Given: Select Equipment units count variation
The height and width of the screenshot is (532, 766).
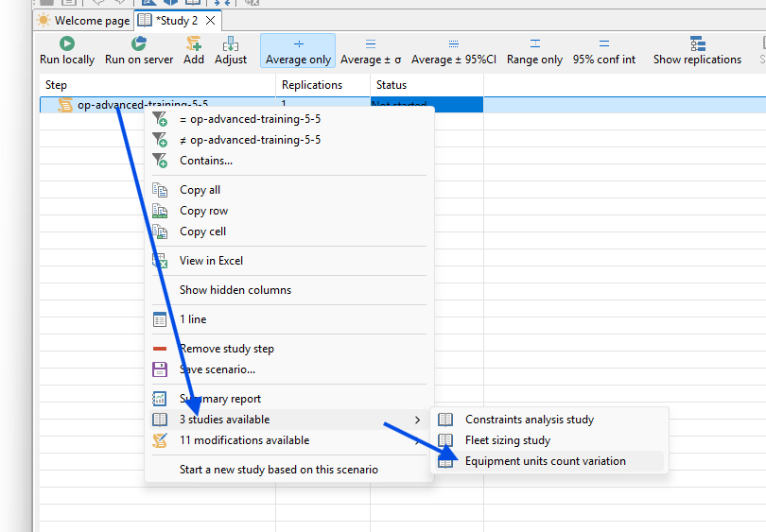Looking at the screenshot, I should click(x=549, y=461).
